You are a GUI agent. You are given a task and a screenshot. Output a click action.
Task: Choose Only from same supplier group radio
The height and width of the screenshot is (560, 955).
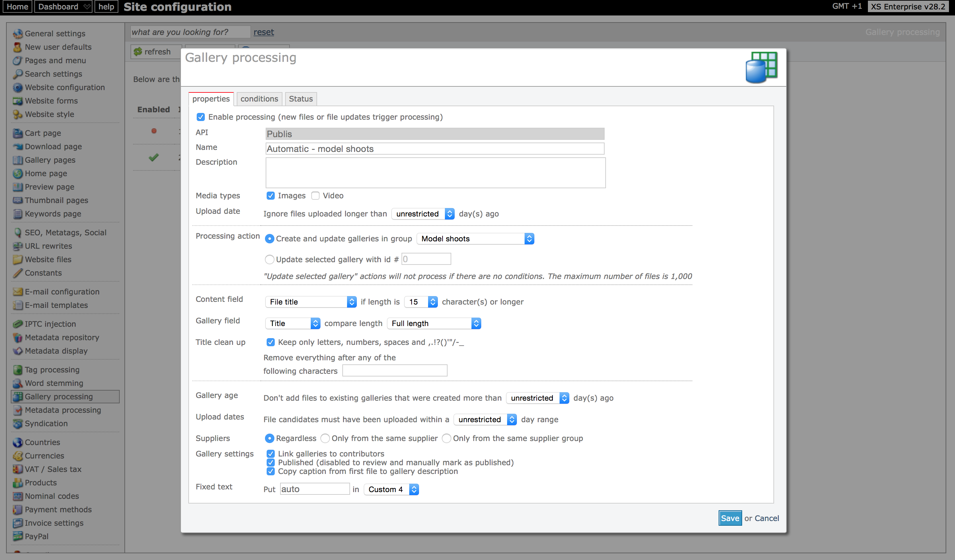pos(447,438)
